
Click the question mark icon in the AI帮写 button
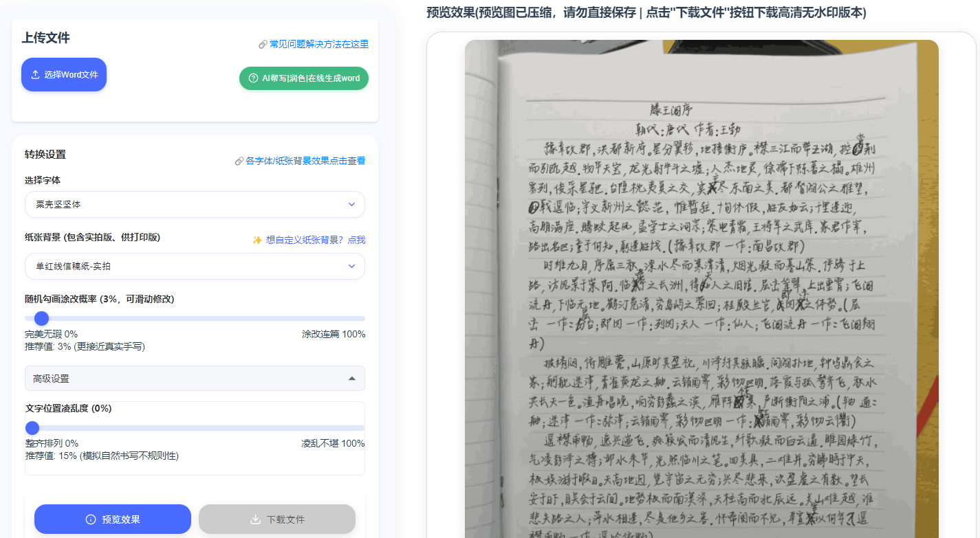[253, 78]
